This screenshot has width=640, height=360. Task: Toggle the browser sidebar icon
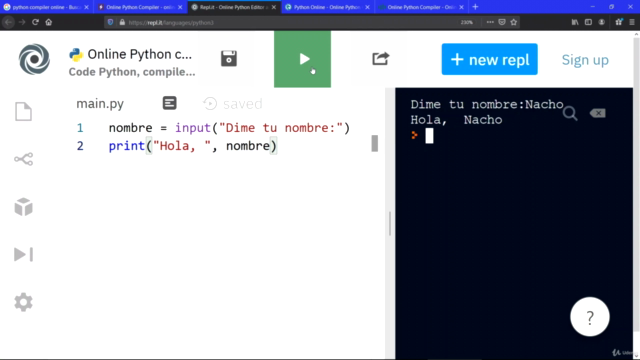[588, 22]
